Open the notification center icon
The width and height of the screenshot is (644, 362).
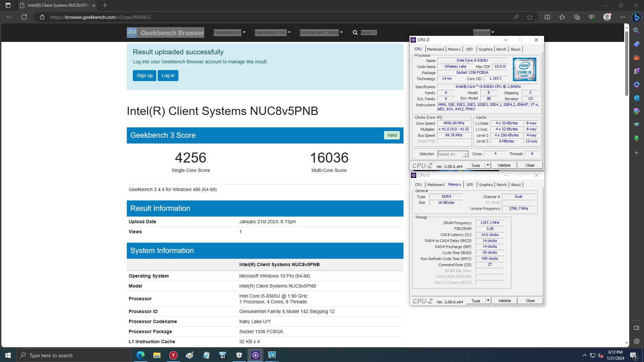tap(633, 355)
